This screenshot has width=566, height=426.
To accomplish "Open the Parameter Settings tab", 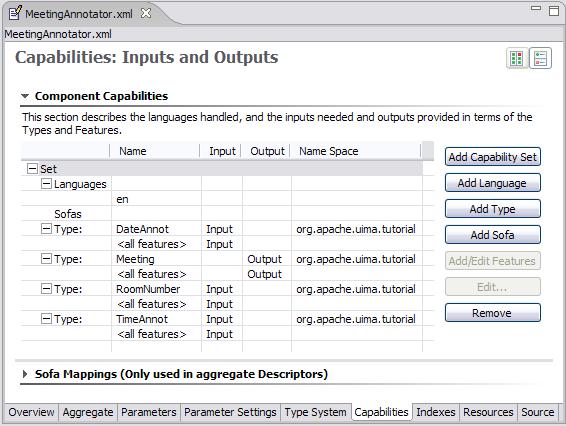I will [230, 412].
